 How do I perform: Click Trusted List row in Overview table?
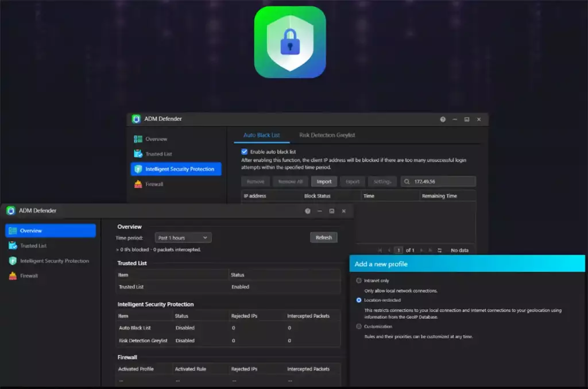click(229, 287)
